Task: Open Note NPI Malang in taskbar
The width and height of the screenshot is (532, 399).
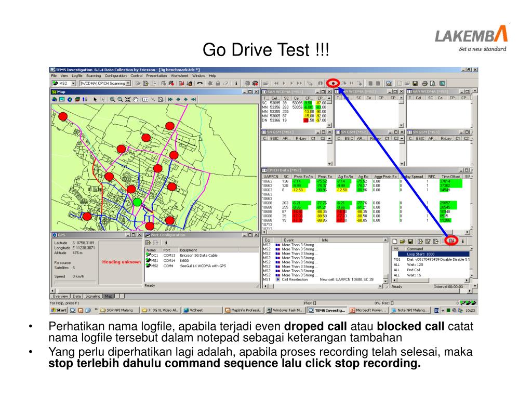Action: coord(410,310)
